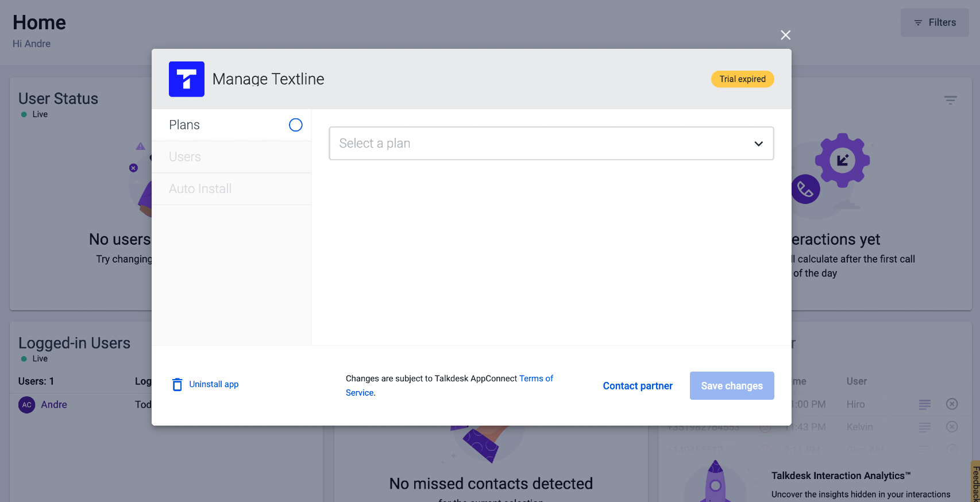The image size is (980, 502).
Task: Open user Andre in Logged-in Users
Action: [x=54, y=405]
